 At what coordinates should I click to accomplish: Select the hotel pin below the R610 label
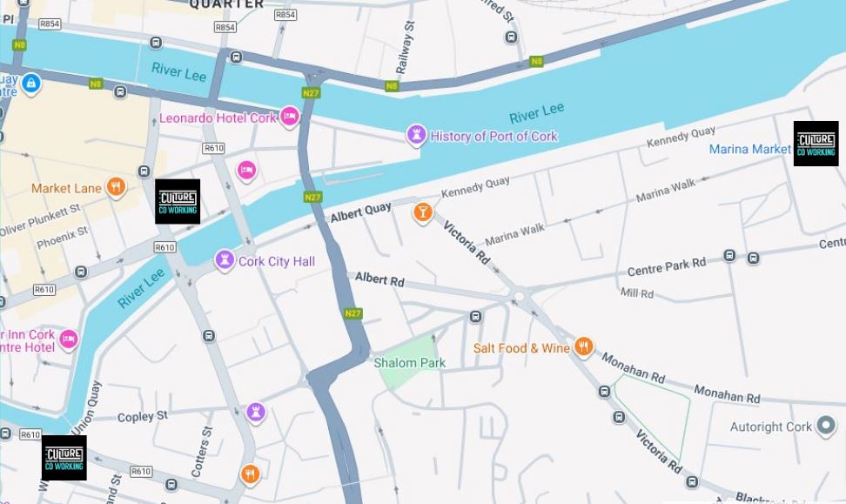(246, 171)
